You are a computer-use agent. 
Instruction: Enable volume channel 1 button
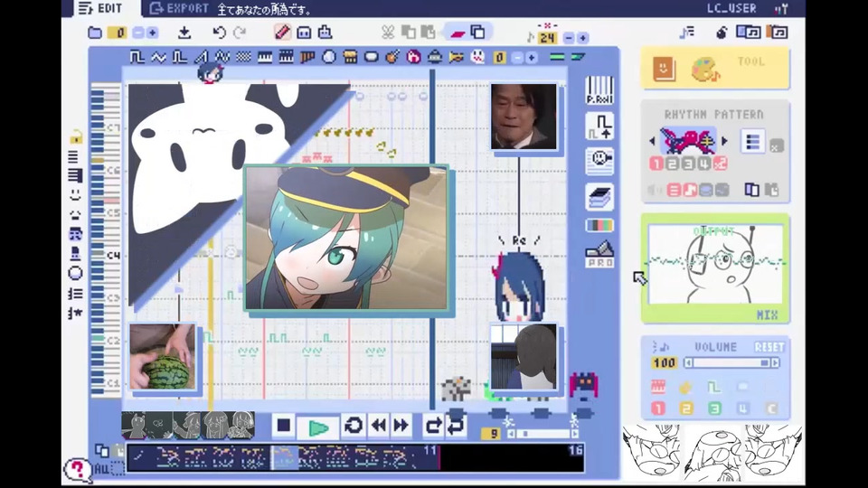point(657,408)
